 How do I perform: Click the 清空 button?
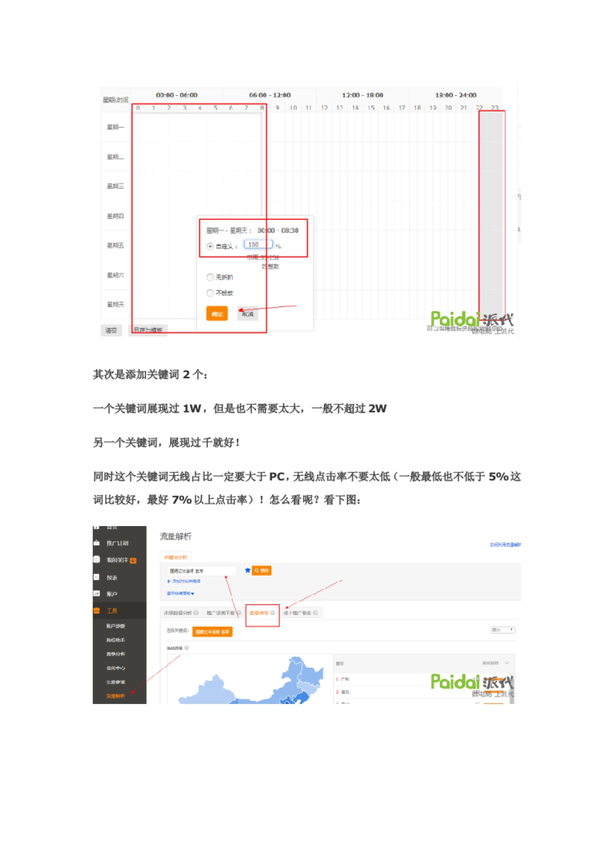click(x=111, y=330)
